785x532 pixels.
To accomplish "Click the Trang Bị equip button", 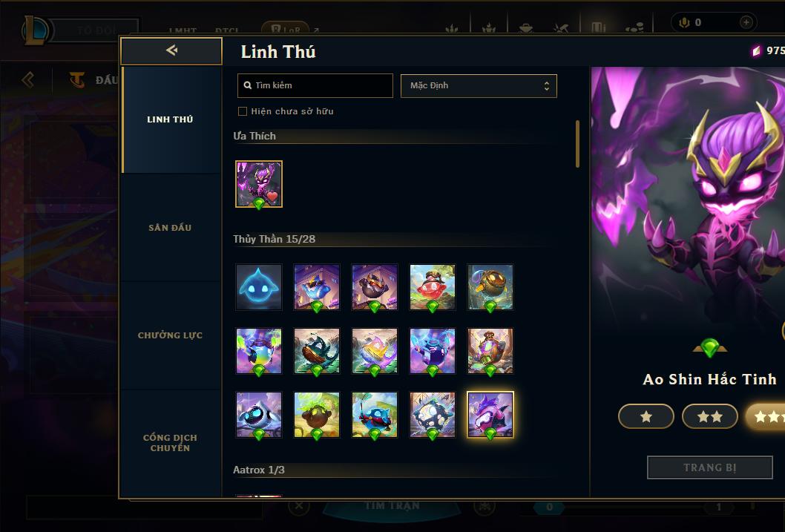I will coord(710,467).
